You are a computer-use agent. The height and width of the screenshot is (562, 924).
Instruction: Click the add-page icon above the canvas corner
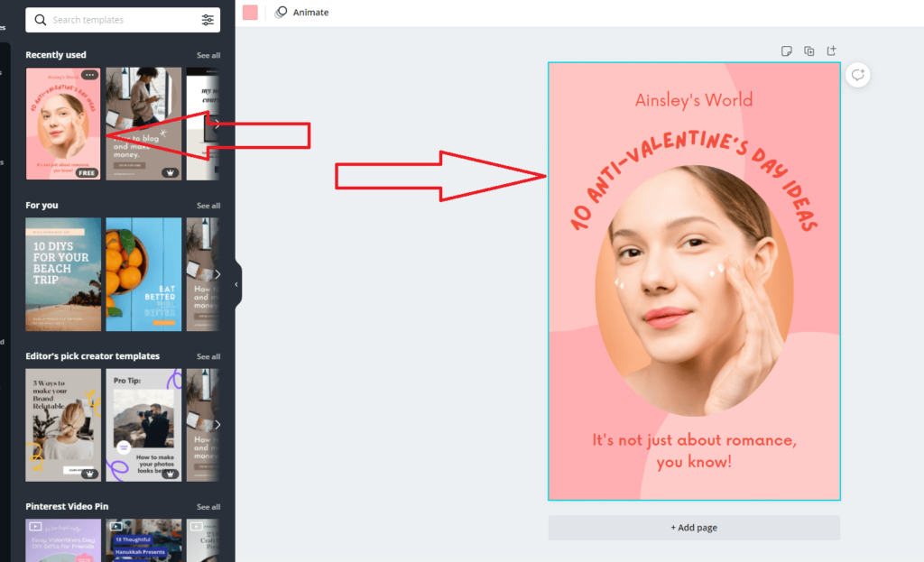click(831, 51)
